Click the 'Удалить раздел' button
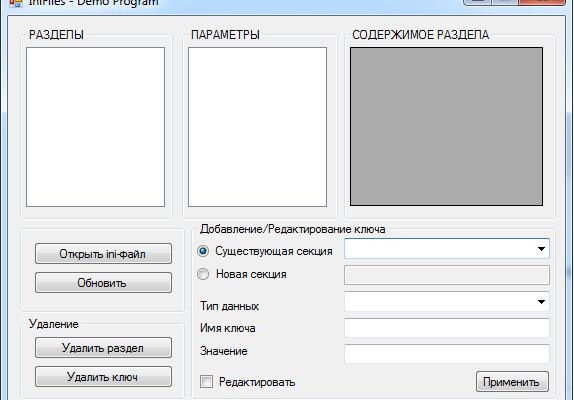The image size is (574, 400). click(x=103, y=347)
